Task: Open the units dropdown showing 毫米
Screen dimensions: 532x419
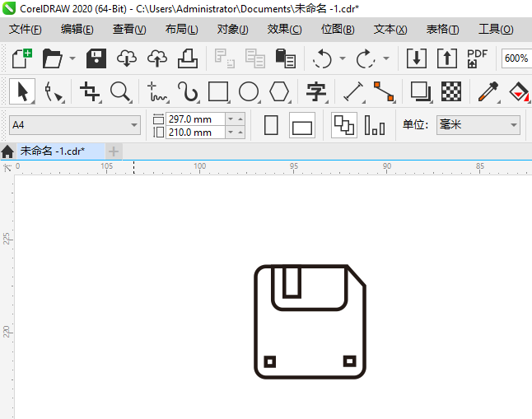Action: 478,125
